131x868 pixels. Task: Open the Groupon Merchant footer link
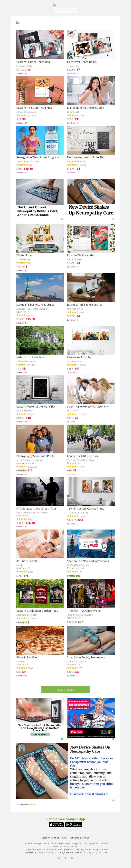tap(50, 837)
